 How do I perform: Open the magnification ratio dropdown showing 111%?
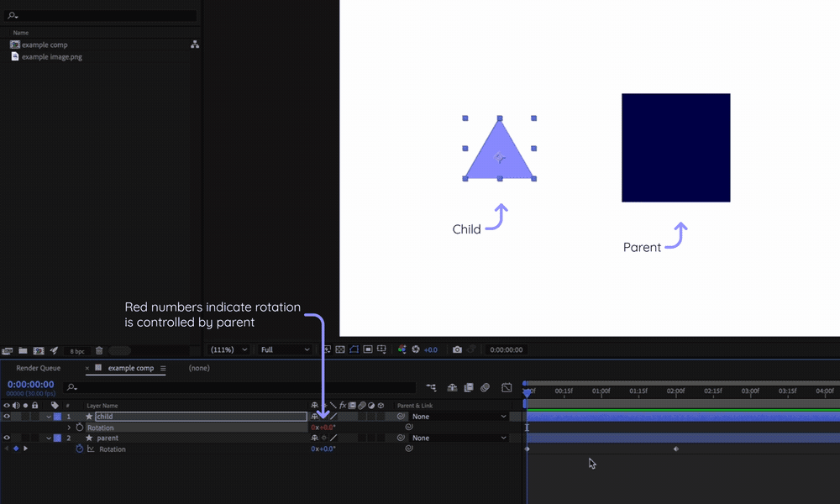pyautogui.click(x=227, y=349)
